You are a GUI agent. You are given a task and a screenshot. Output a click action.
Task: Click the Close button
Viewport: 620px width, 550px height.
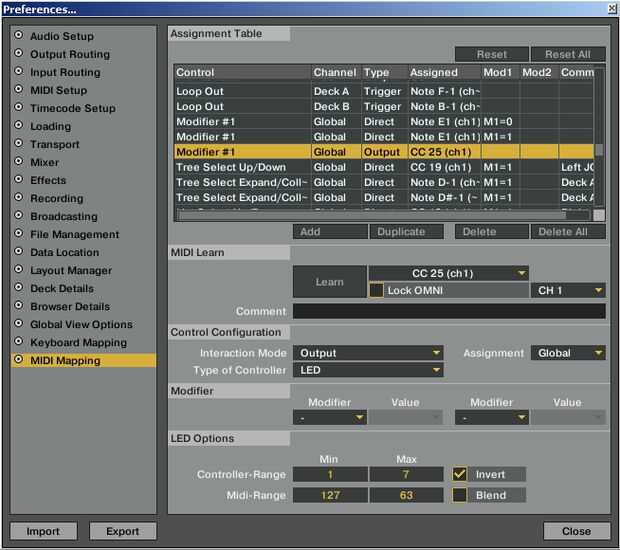coord(577,531)
